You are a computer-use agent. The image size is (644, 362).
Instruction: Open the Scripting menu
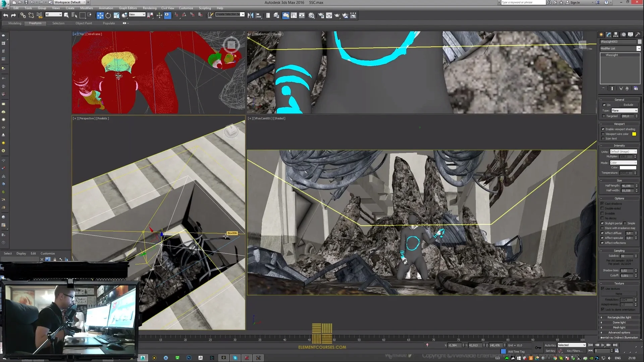[205, 8]
